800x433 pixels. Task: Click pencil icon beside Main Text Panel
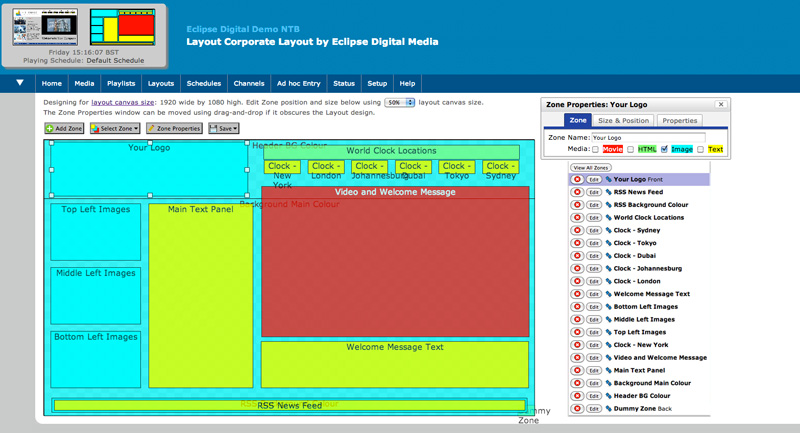coord(608,371)
